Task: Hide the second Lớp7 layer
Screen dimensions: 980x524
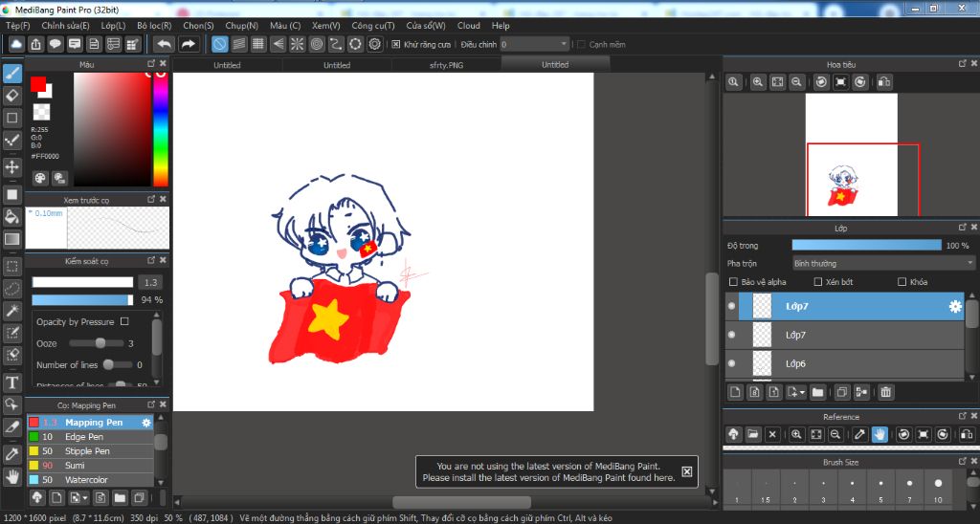Action: [x=732, y=335]
